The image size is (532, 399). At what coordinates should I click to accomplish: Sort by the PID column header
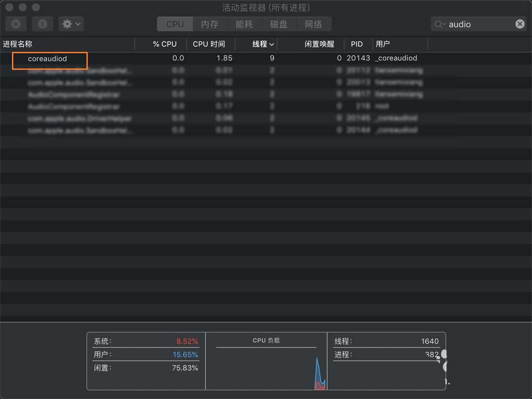pos(357,44)
